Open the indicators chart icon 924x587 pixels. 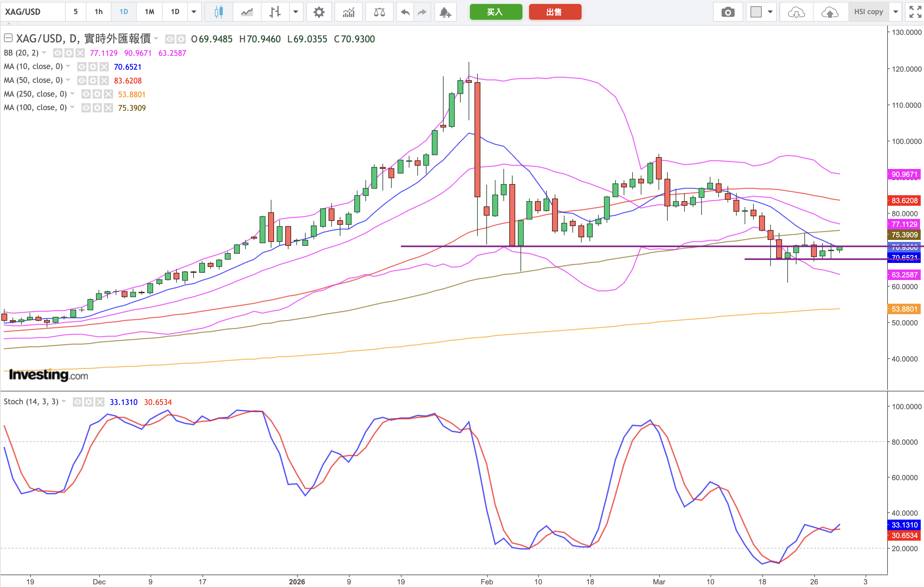click(348, 12)
